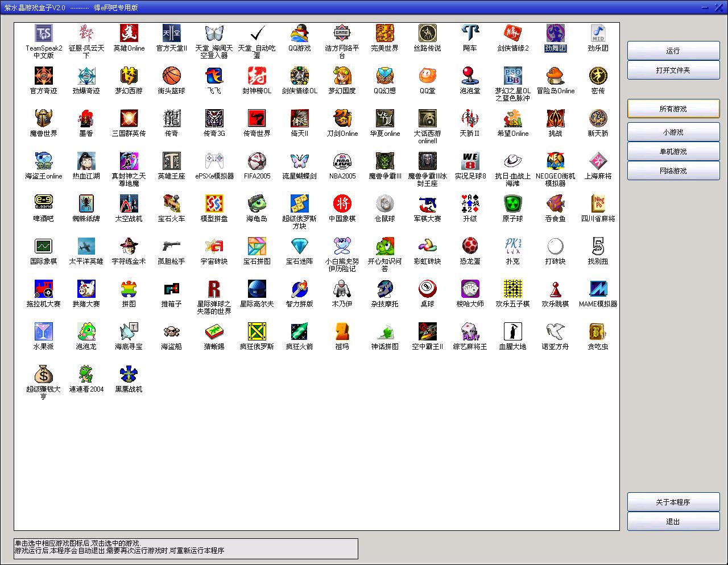Show 所有游戏 all games category
Screen dimensions: 728x565
tap(673, 109)
